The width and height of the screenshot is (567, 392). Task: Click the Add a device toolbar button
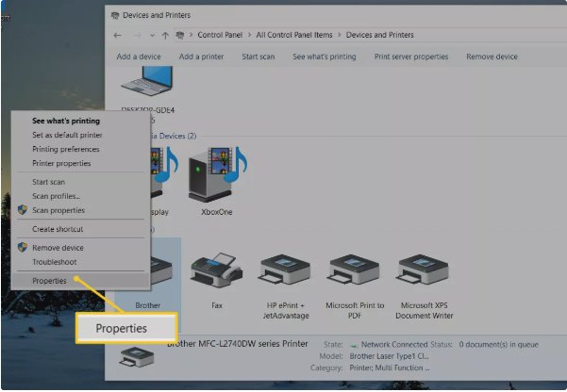coord(139,57)
